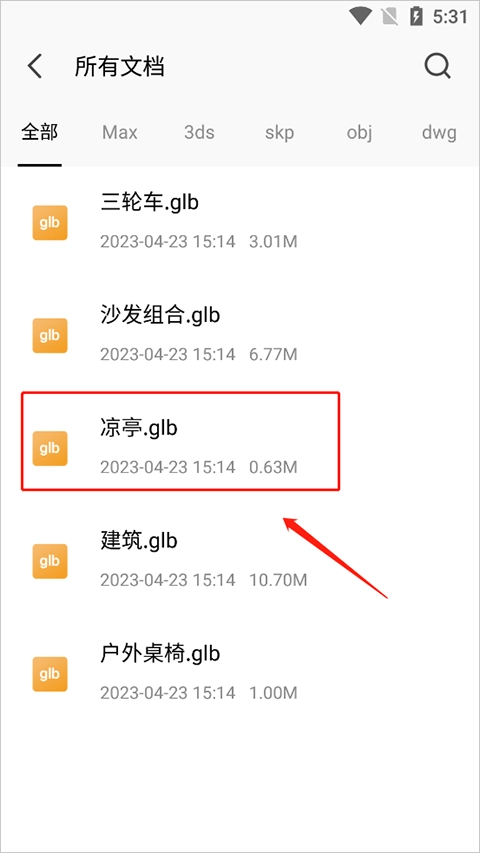
Task: Show dwg files tab
Action: [439, 132]
